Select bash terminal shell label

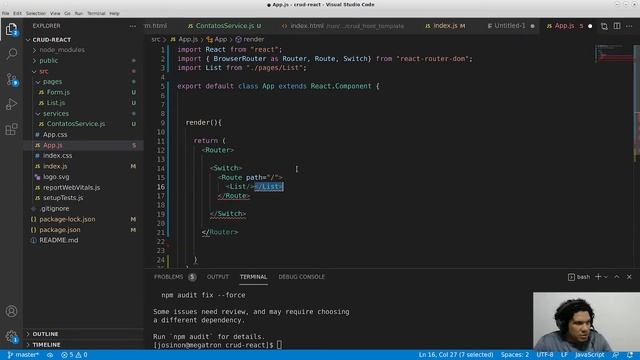pos(579,277)
